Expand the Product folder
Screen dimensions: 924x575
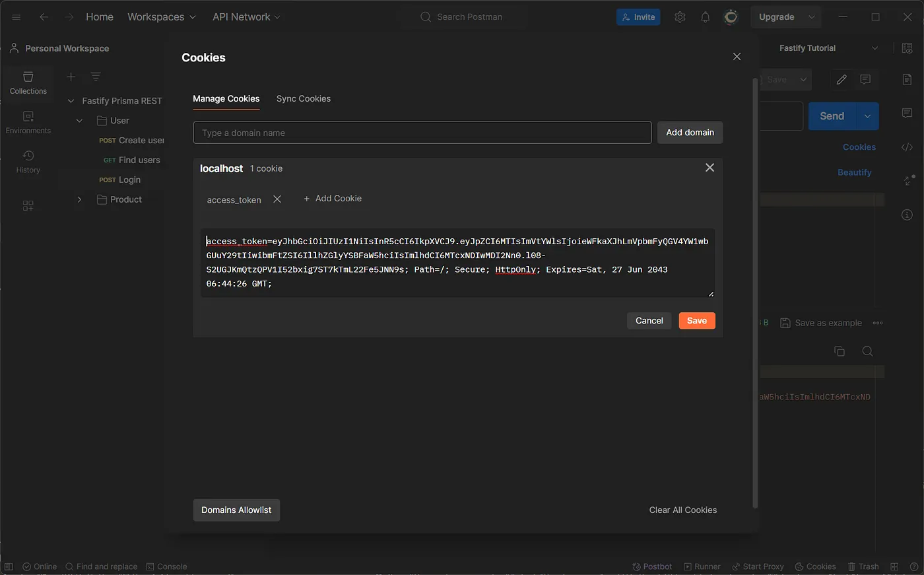click(79, 199)
